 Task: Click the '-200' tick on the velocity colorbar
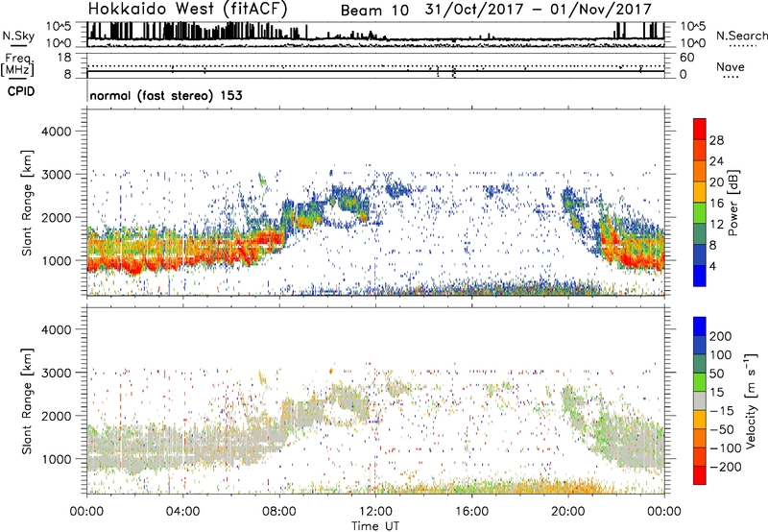(x=725, y=467)
